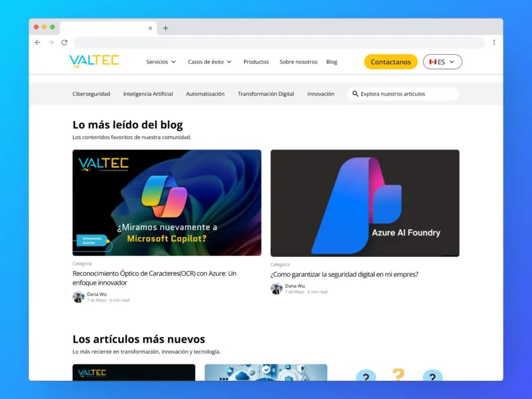Choose the Transformación Digital category

[266, 94]
